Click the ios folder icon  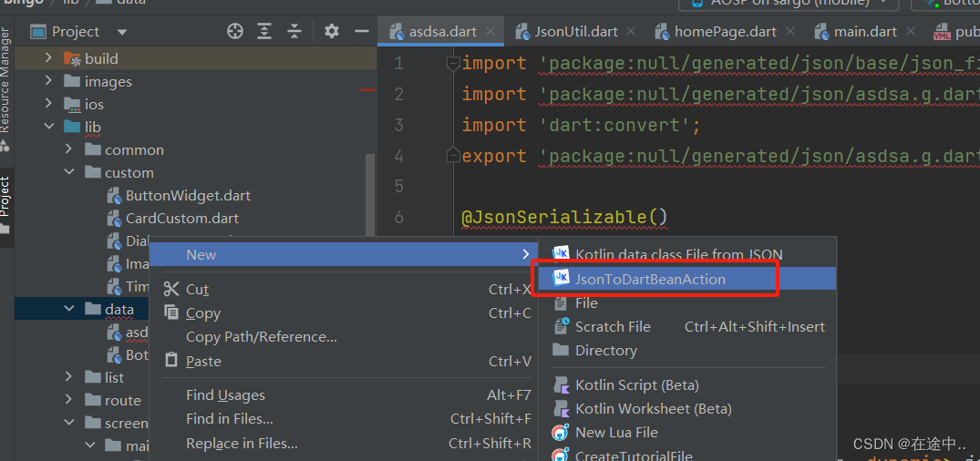point(73,105)
